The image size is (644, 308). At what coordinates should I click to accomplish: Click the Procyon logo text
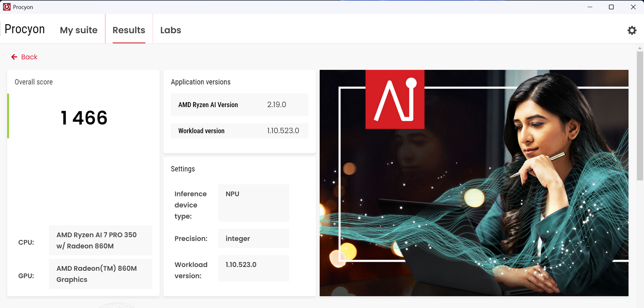pos(24,29)
